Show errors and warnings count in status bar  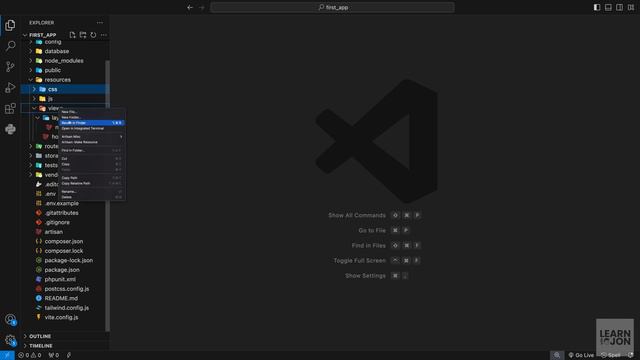[30, 355]
